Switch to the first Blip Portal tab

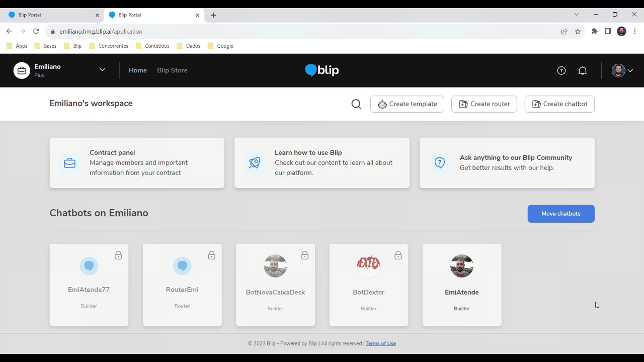(x=52, y=15)
